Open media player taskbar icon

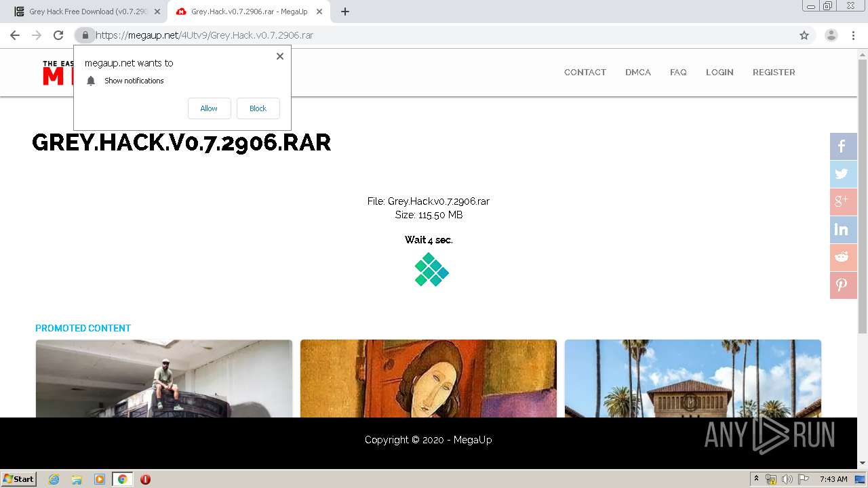pos(100,479)
